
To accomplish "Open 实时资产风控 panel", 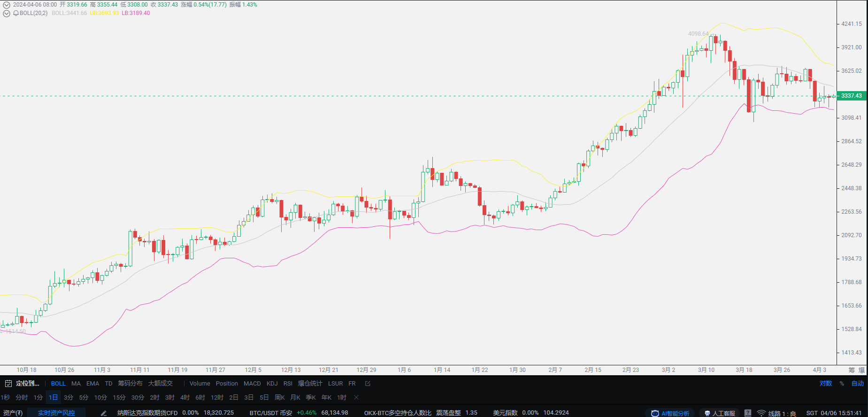I will 56,413.
